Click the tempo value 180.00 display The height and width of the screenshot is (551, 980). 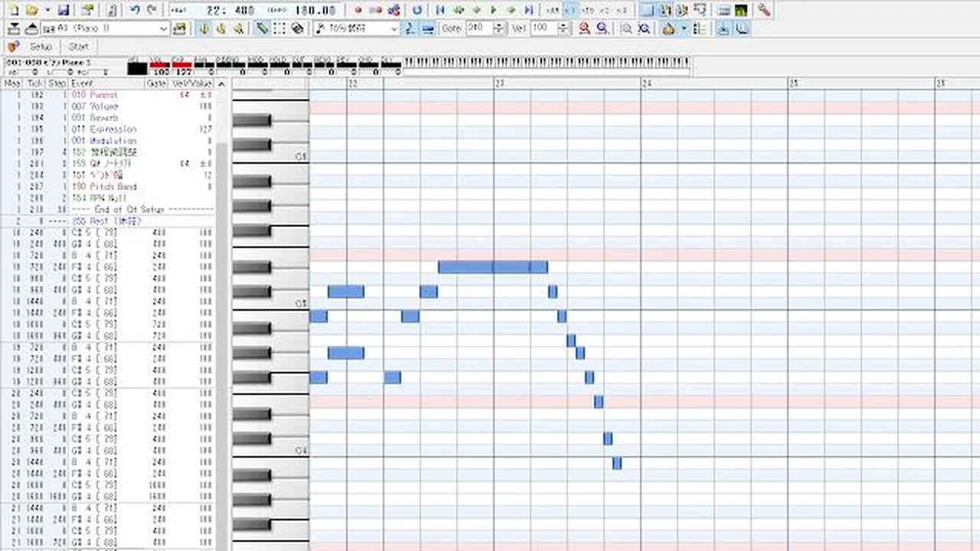(x=315, y=11)
